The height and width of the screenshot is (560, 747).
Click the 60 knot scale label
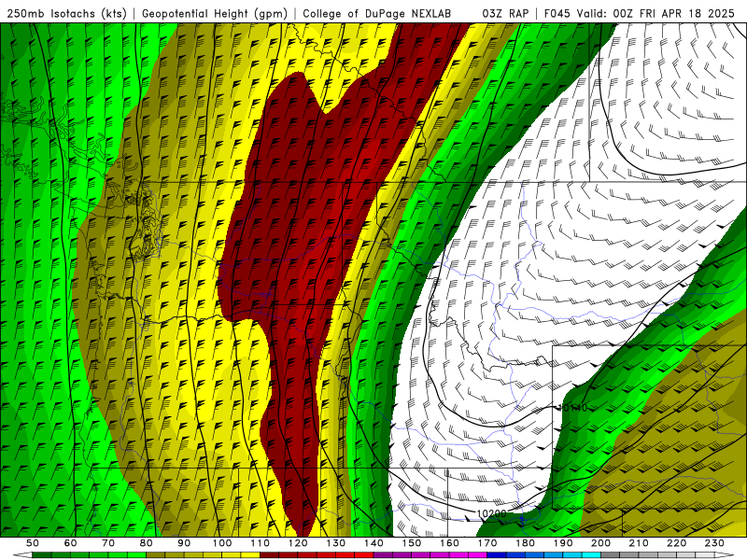tap(70, 543)
